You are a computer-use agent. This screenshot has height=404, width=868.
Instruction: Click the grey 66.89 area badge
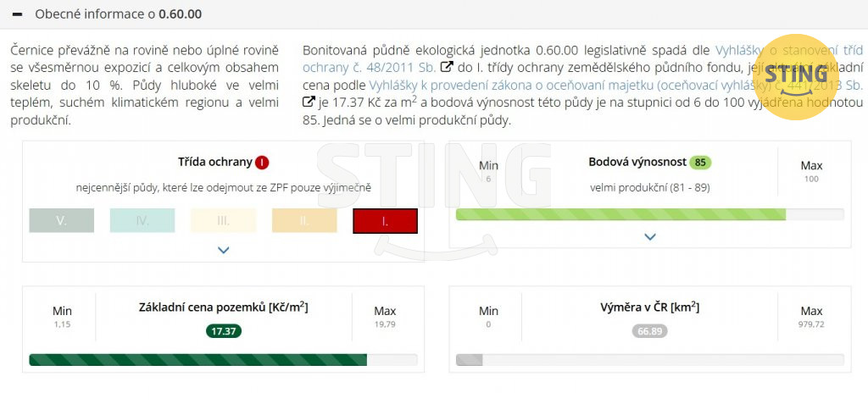coord(649,330)
